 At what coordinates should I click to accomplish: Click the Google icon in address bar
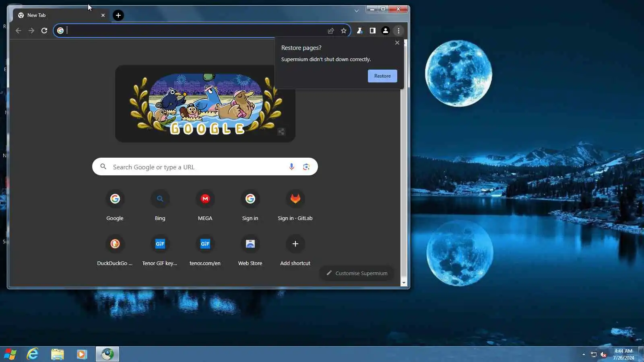pos(60,31)
